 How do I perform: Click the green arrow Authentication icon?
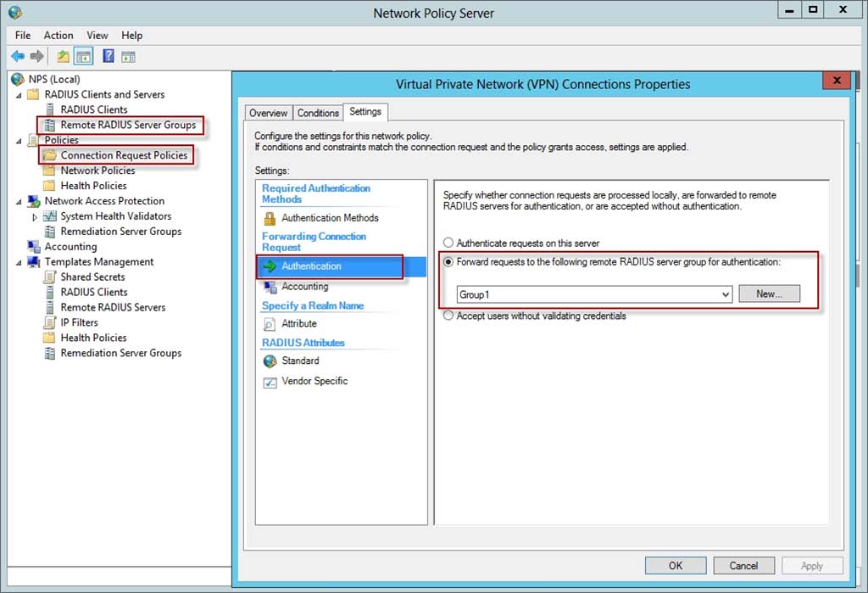270,266
